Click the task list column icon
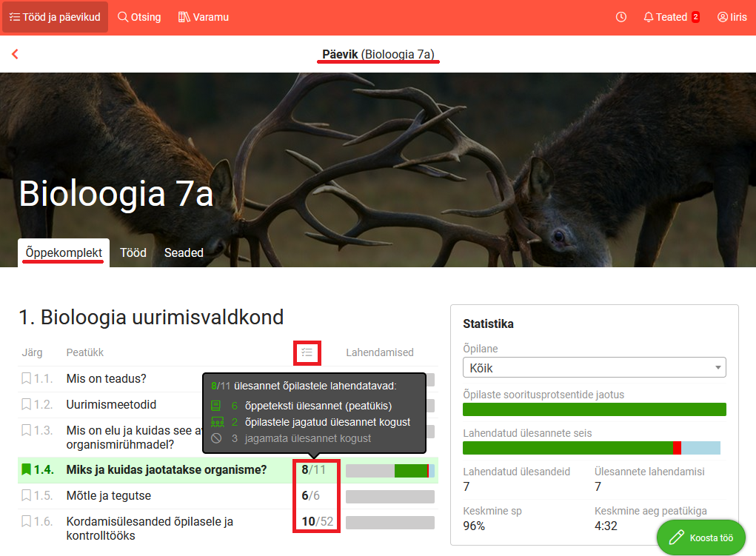The image size is (756, 556). point(307,353)
